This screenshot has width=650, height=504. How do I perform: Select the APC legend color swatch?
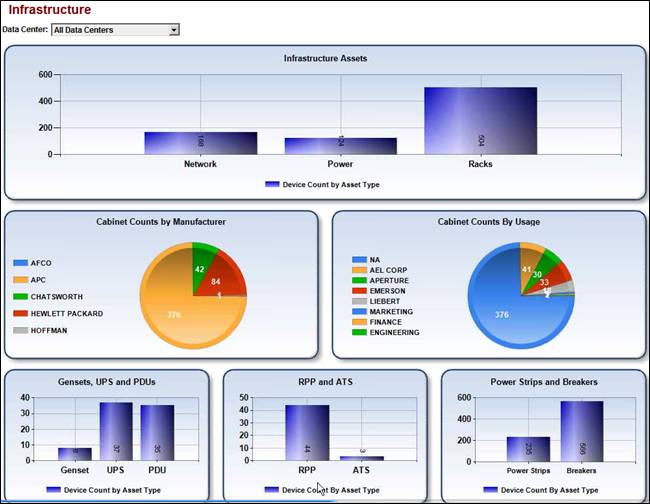click(21, 280)
